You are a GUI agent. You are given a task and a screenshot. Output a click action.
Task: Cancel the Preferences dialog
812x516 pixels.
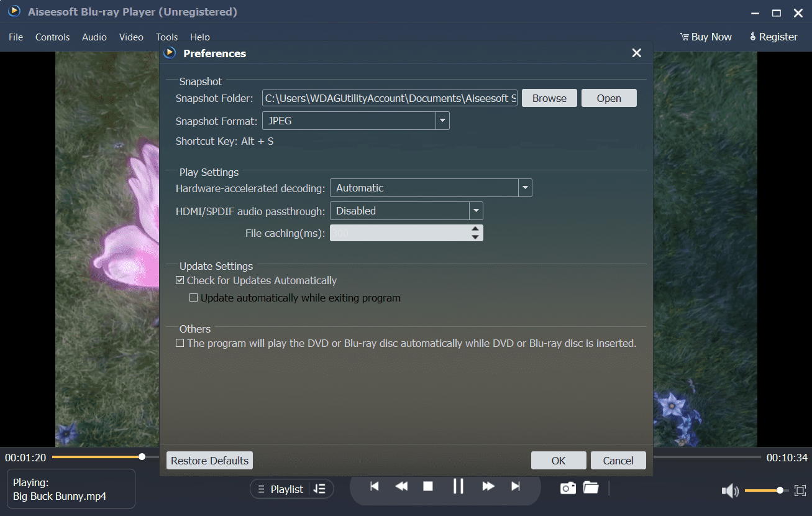click(618, 461)
